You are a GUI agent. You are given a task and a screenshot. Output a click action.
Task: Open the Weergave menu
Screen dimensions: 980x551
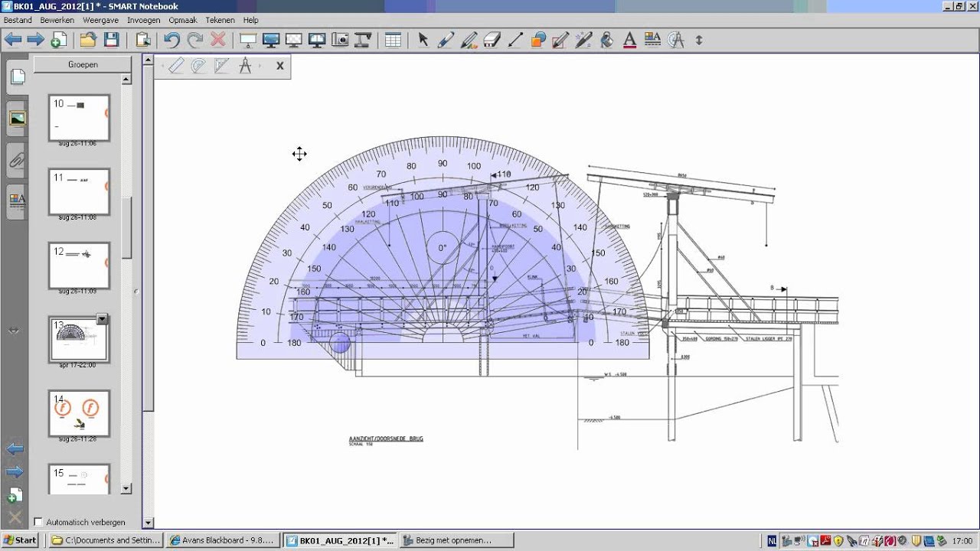pyautogui.click(x=100, y=20)
